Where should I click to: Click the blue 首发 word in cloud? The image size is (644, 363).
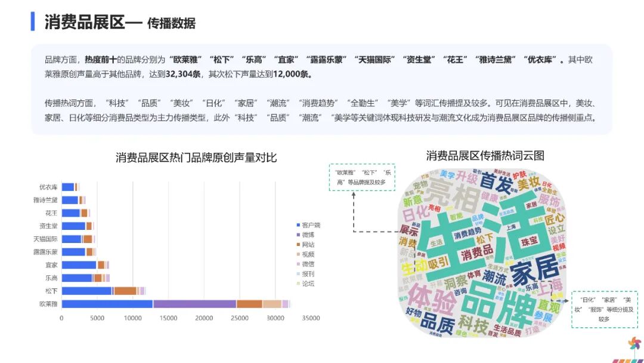point(496,183)
